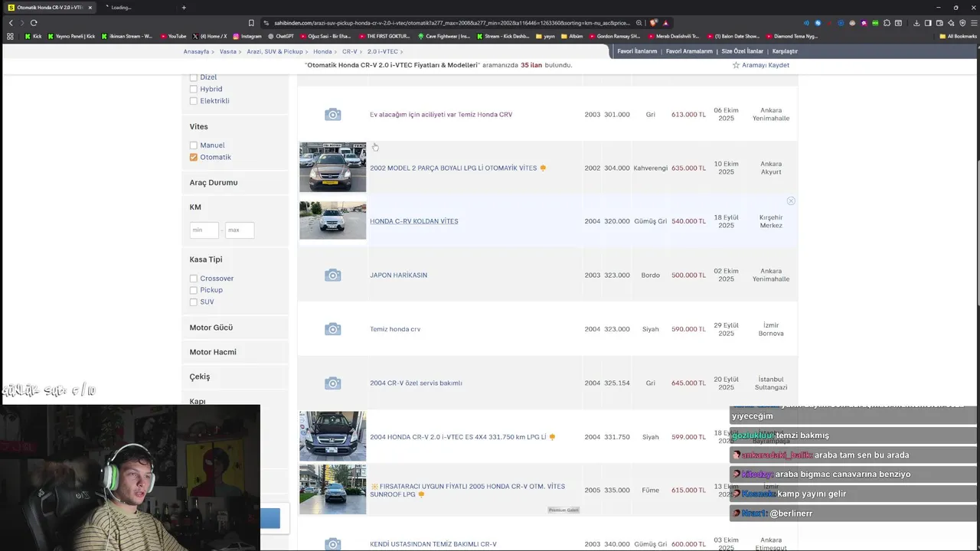
Task: Go to the Arazi, SUV & Pickup breadcrumb
Action: (x=275, y=51)
